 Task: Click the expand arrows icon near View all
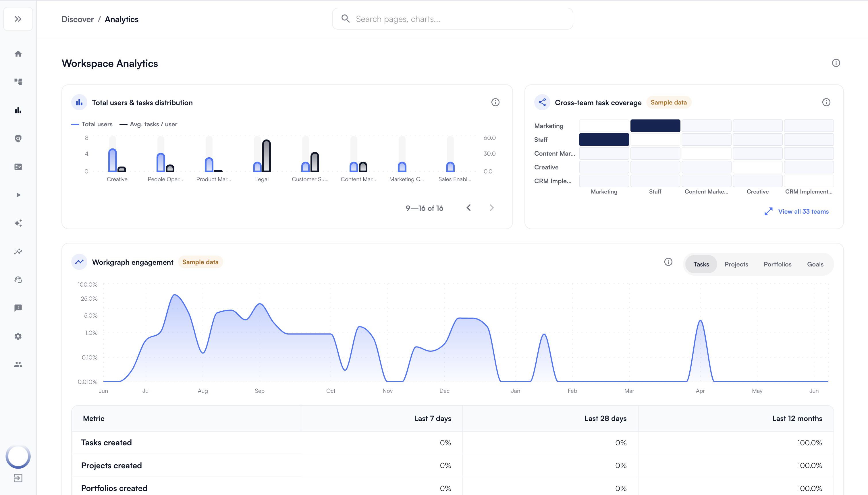[768, 211]
